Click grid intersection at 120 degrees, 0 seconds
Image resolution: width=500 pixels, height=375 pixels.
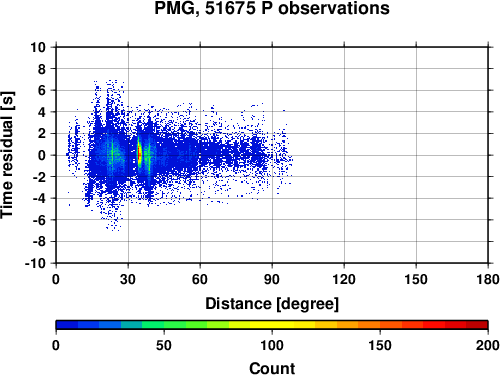(344, 155)
